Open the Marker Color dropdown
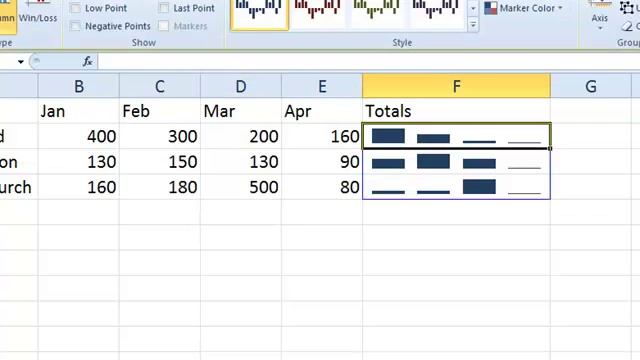This screenshot has height=360, width=640. [523, 8]
